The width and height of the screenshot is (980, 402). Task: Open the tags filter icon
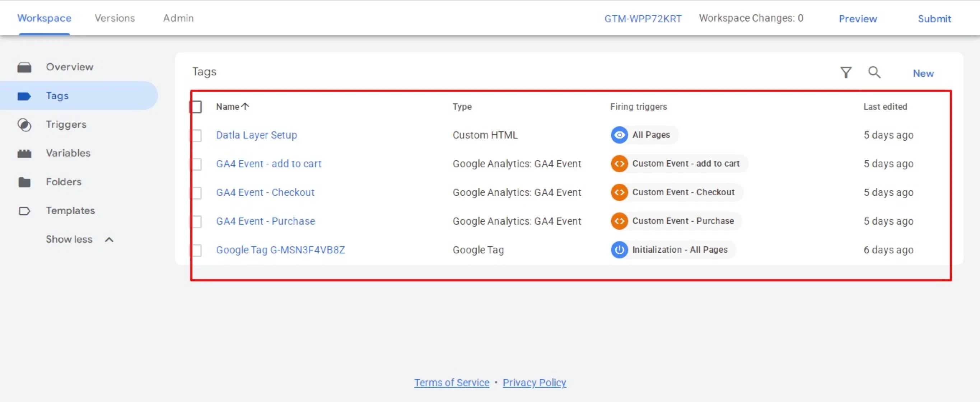(x=846, y=72)
